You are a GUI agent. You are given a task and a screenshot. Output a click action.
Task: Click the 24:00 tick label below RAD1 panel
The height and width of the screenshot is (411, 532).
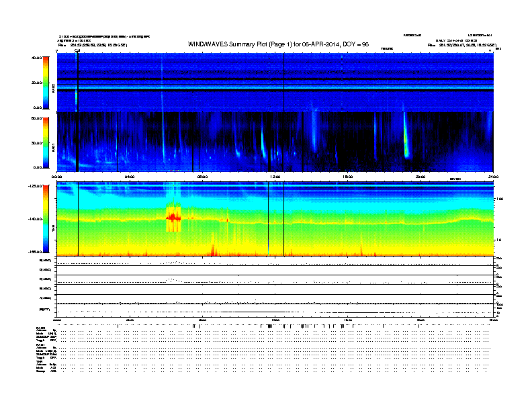tap(493, 177)
